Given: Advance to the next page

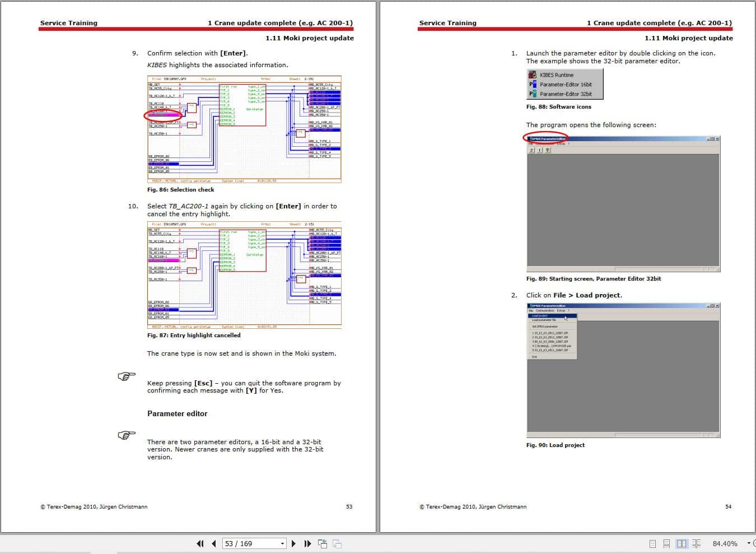Looking at the screenshot, I should pos(294,543).
